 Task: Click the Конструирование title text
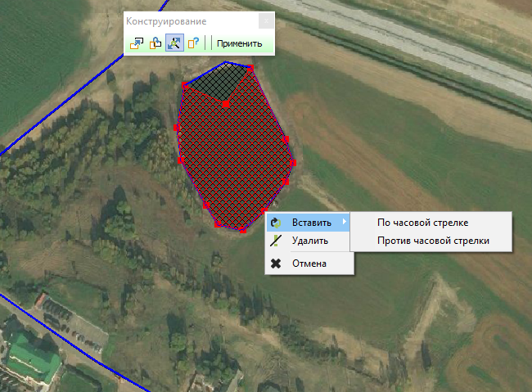166,21
